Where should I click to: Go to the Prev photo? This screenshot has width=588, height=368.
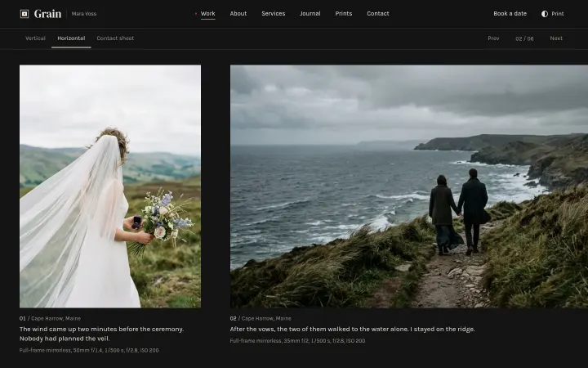[493, 38]
